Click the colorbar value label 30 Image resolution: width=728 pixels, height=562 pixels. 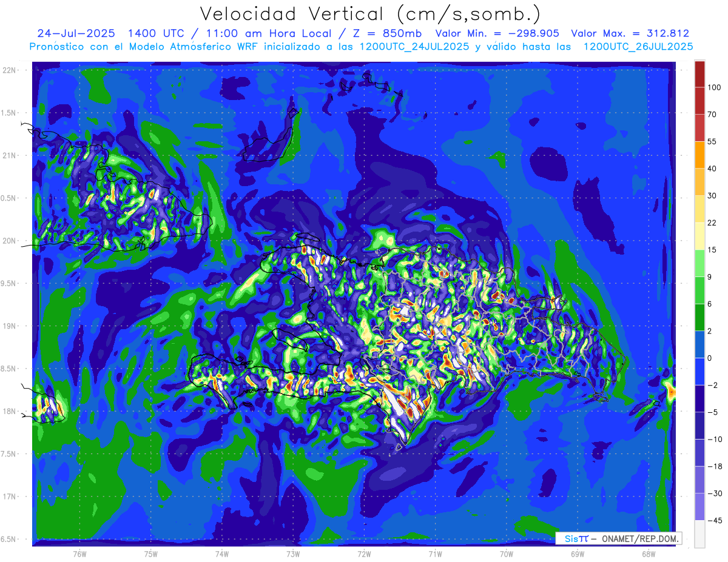point(712,195)
